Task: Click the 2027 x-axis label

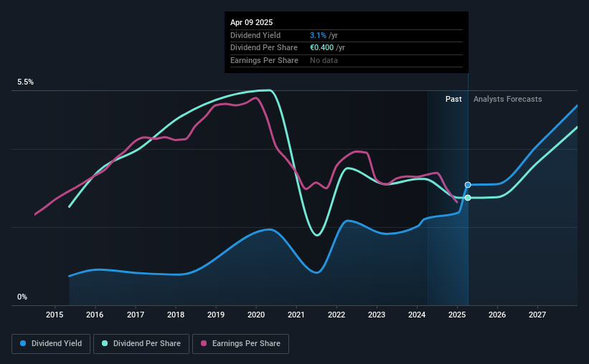Action: coord(537,315)
